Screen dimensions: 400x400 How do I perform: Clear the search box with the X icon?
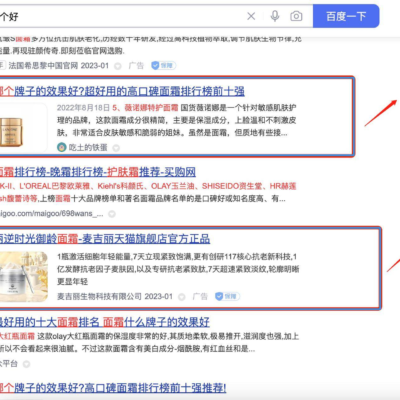(251, 16)
